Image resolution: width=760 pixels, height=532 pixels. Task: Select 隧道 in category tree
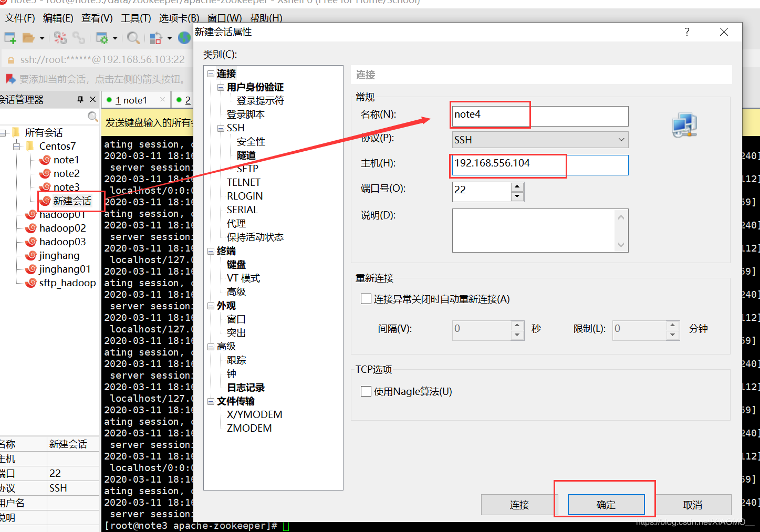[246, 155]
